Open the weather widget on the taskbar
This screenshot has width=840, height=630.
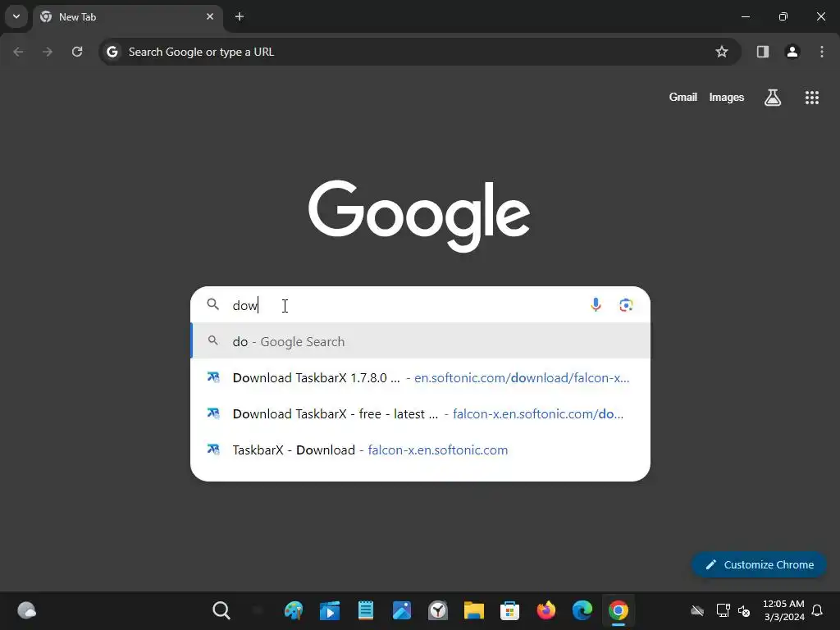pyautogui.click(x=26, y=610)
